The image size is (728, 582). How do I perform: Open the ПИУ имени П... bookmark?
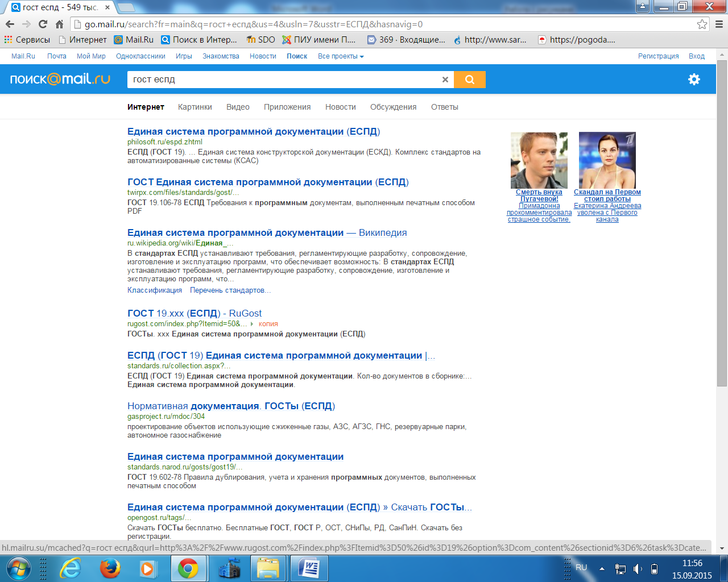click(319, 40)
